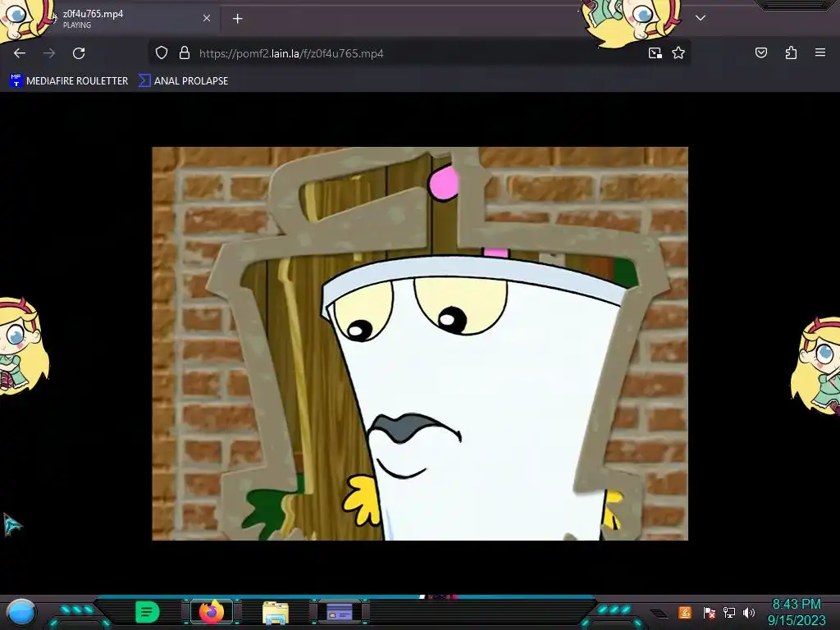Open clock showing 8:43 PM
Screen dimensions: 840x630
(797, 612)
